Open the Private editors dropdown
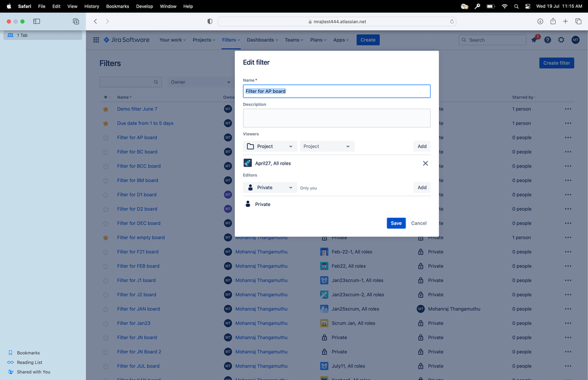The width and height of the screenshot is (588, 380). pos(270,187)
